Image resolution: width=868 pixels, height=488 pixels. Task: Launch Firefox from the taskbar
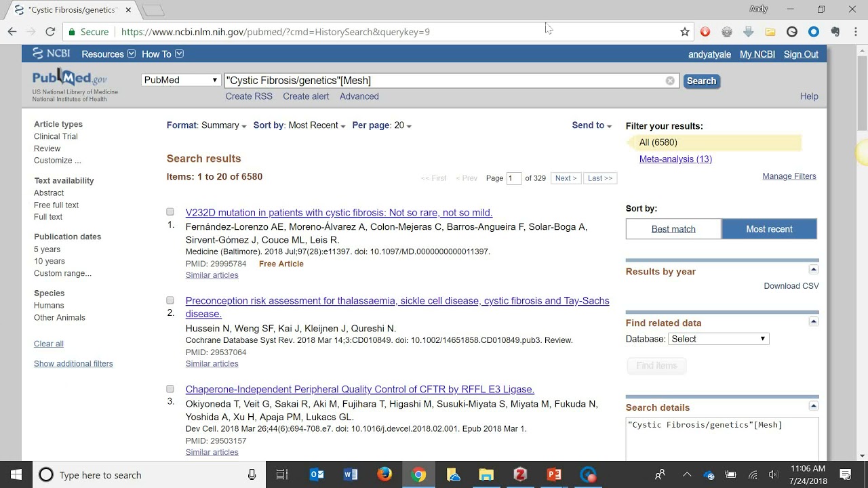pyautogui.click(x=384, y=475)
